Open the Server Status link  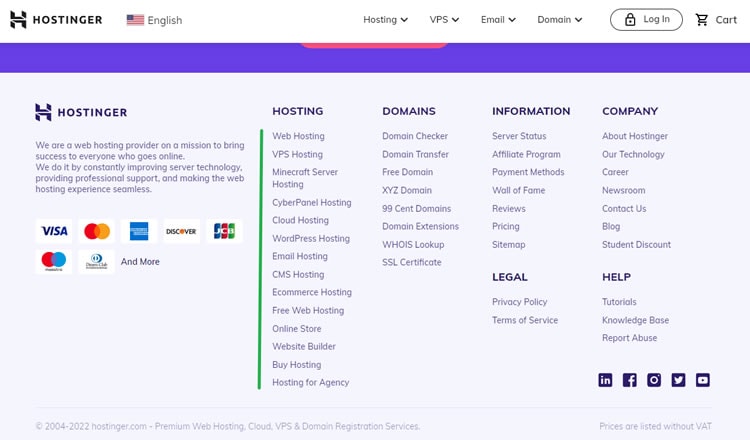[519, 136]
